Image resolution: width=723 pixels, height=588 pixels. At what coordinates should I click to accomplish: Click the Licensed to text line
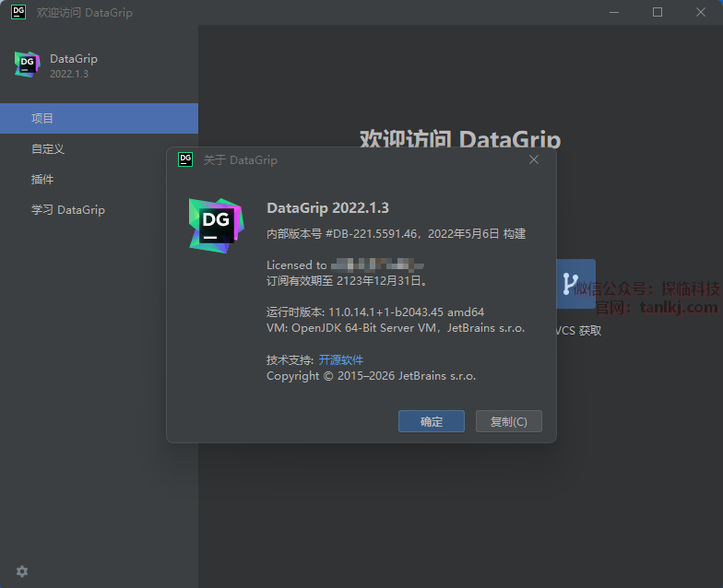pyautogui.click(x=345, y=265)
